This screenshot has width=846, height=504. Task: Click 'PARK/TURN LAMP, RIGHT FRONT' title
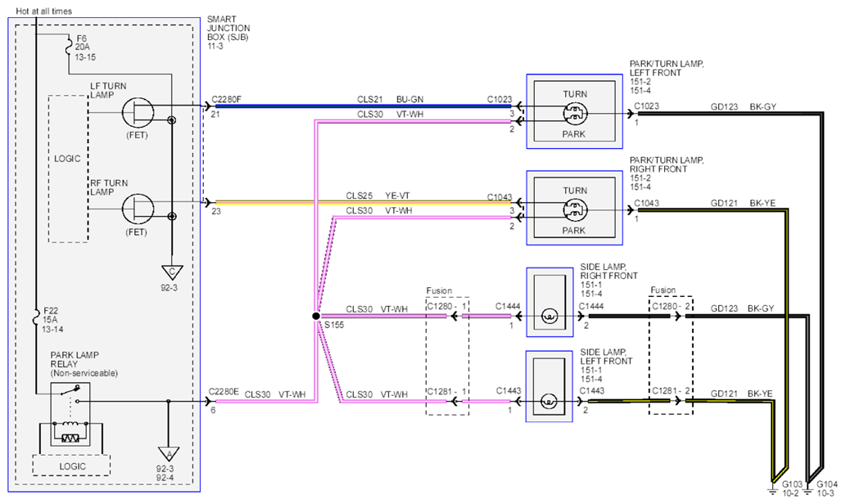click(667, 164)
